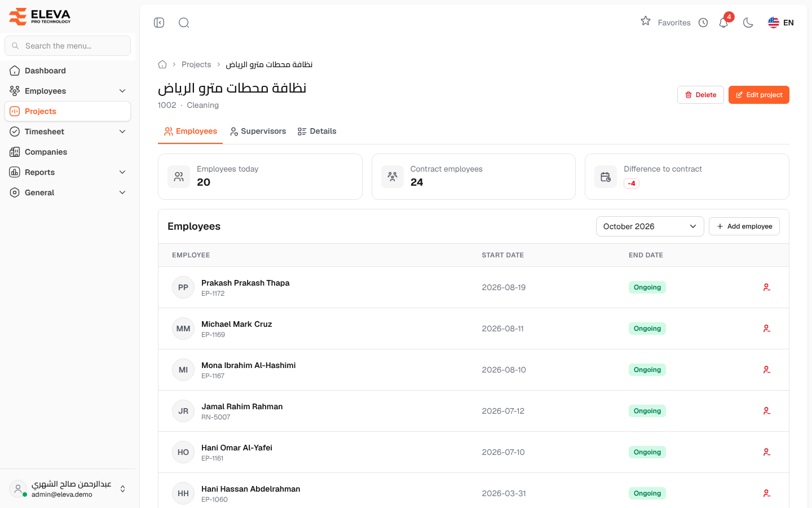Open the admin user account switcher
The width and height of the screenshot is (812, 508).
pos(68,489)
